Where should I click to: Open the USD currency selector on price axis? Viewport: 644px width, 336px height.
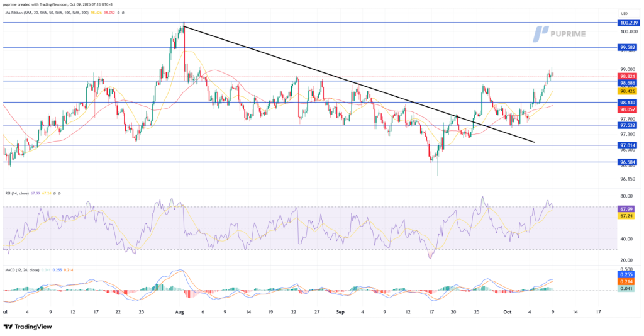coord(625,13)
